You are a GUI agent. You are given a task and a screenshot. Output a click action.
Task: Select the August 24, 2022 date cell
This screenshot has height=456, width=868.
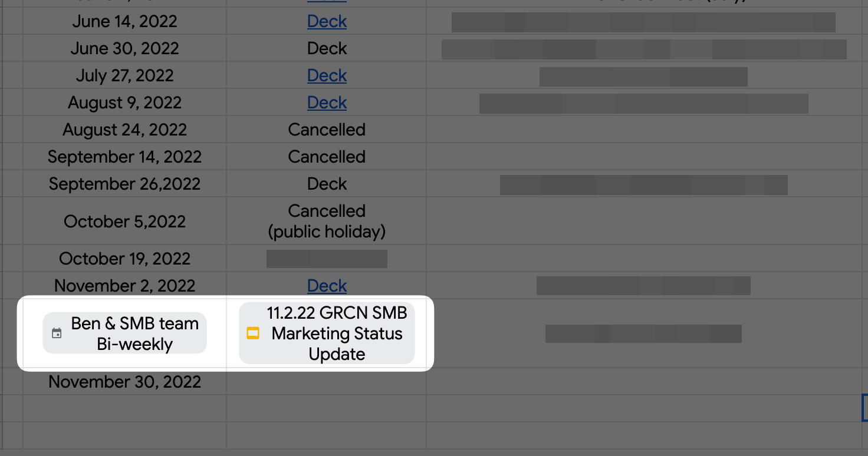click(124, 130)
